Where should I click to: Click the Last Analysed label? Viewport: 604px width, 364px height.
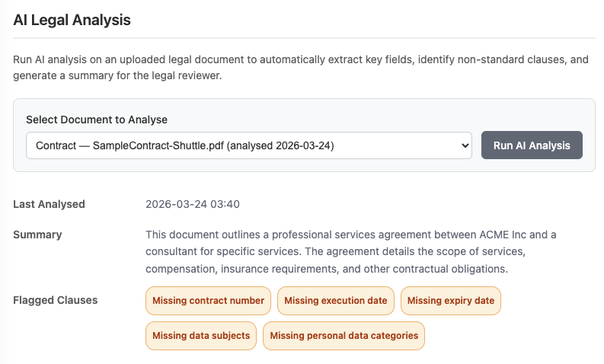(x=49, y=204)
